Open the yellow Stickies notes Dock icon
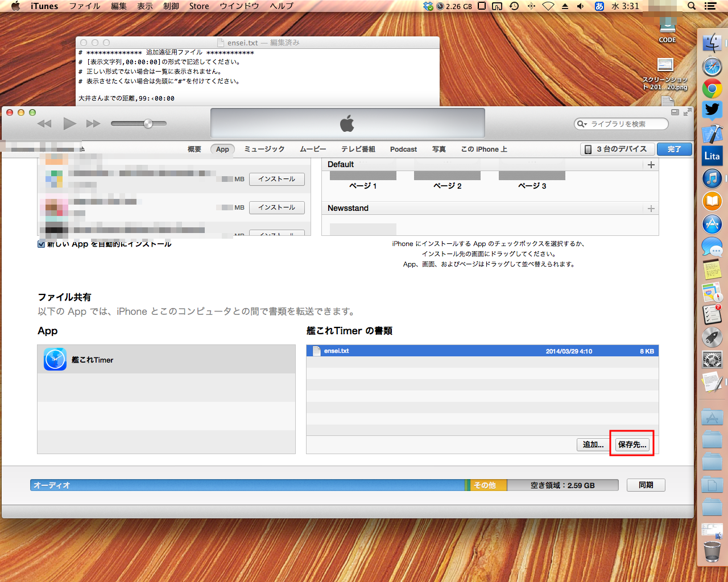 [x=712, y=269]
